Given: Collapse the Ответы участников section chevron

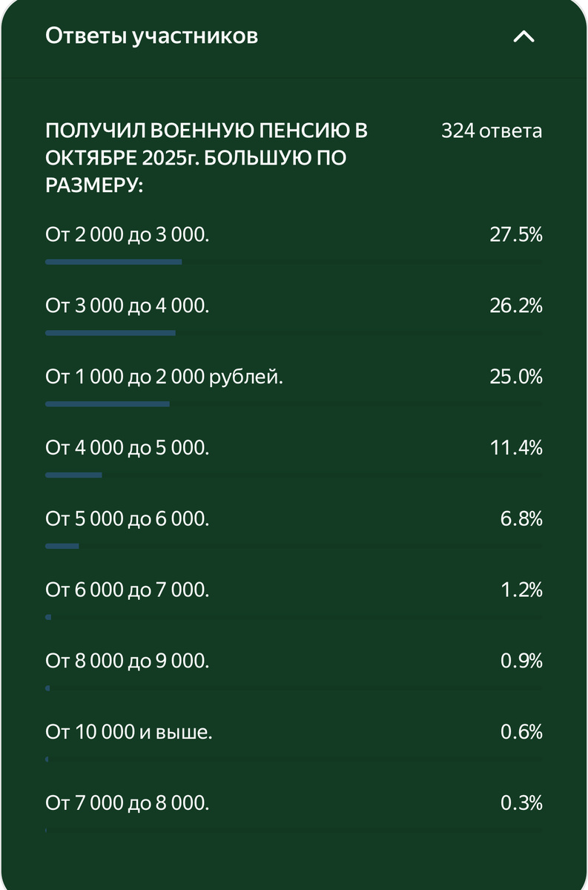Looking at the screenshot, I should point(523,36).
